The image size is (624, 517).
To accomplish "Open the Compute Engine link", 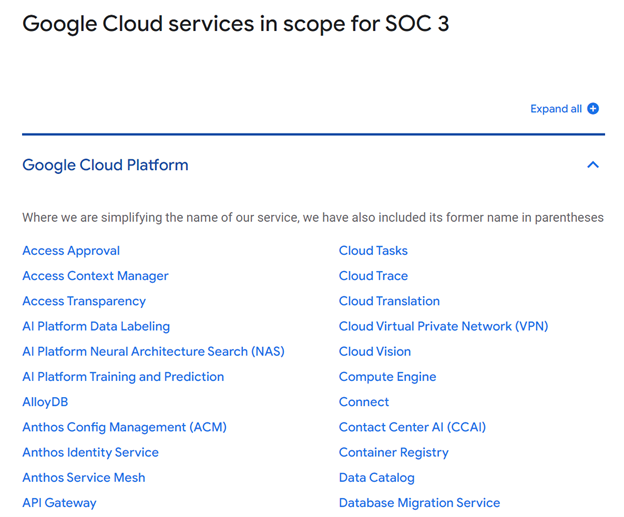I will pos(387,377).
